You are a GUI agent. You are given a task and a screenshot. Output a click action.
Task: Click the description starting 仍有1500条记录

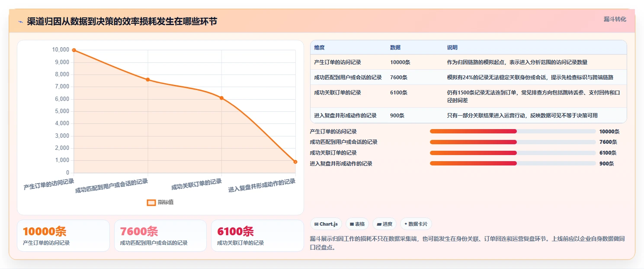click(534, 96)
